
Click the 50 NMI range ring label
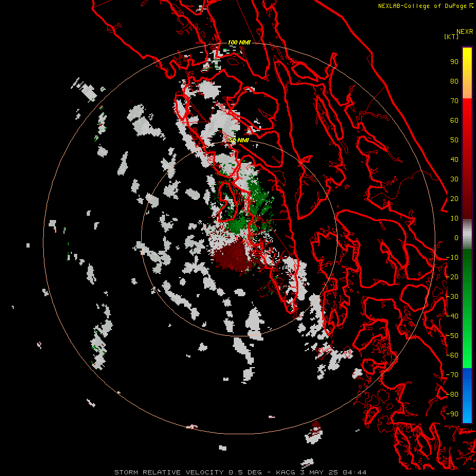pos(239,140)
